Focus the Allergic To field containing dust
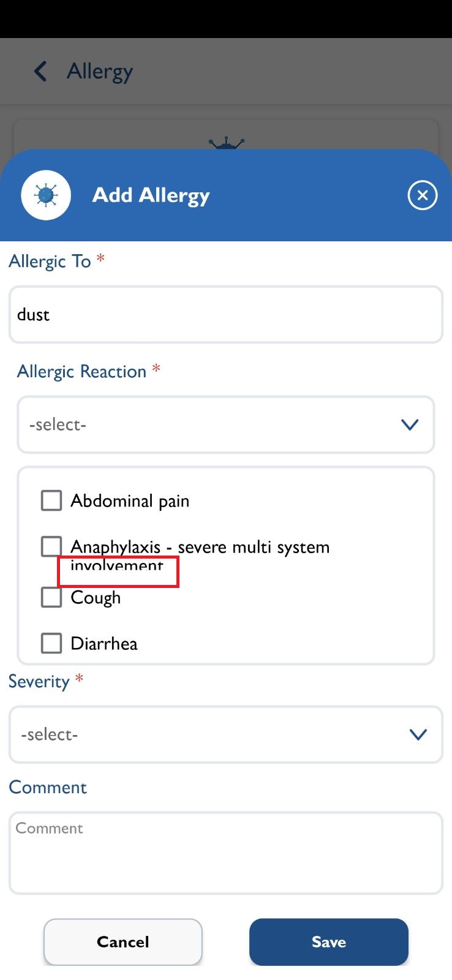Viewport: 452px width, 980px height. click(x=225, y=315)
